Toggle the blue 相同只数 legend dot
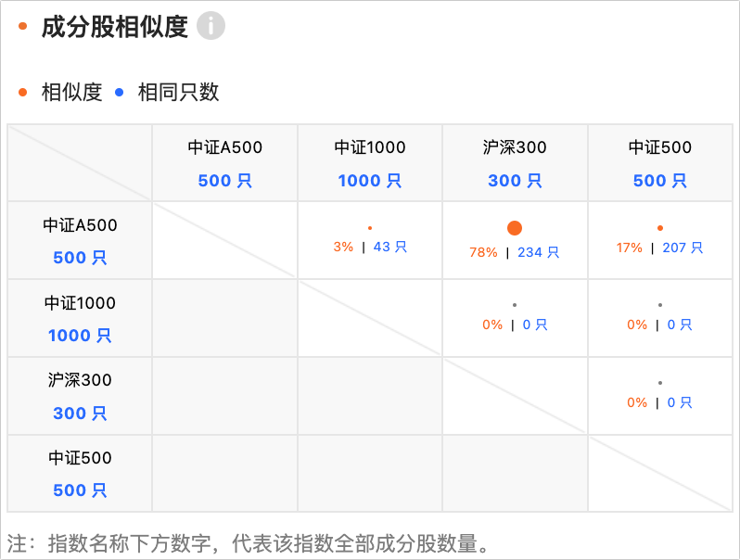The height and width of the screenshot is (560, 740). pos(119,92)
